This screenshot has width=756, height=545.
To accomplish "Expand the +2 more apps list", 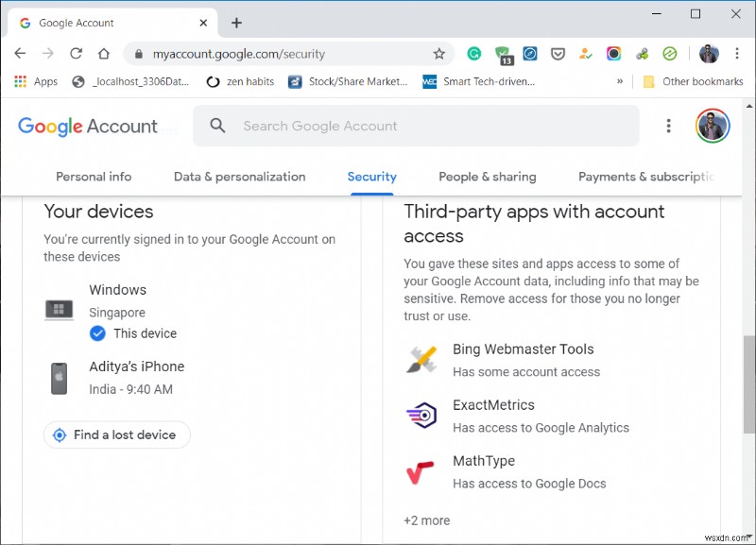I will (x=427, y=520).
